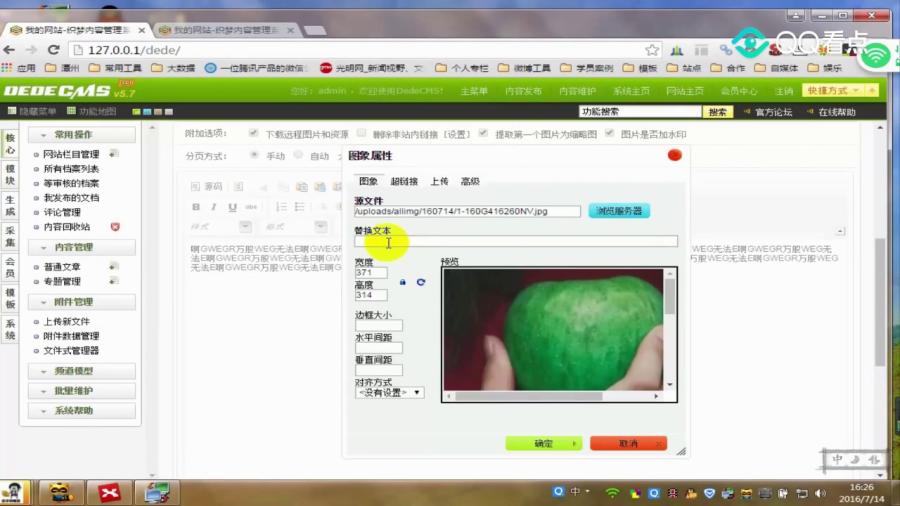Toggle 图片是否加水印 checkbox
Image resolution: width=900 pixels, height=506 pixels.
(x=609, y=133)
